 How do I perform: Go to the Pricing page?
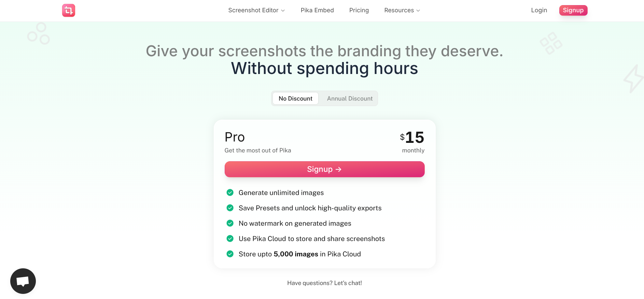pos(359,10)
